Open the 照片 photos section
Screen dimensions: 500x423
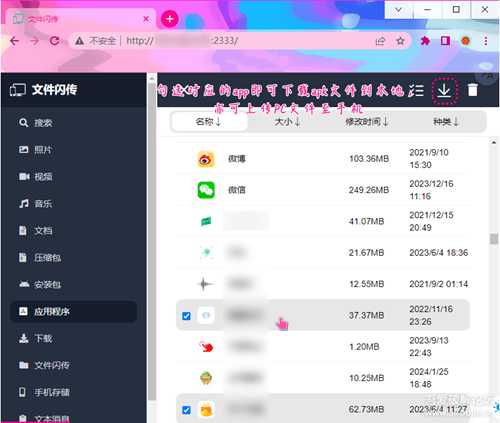point(74,150)
